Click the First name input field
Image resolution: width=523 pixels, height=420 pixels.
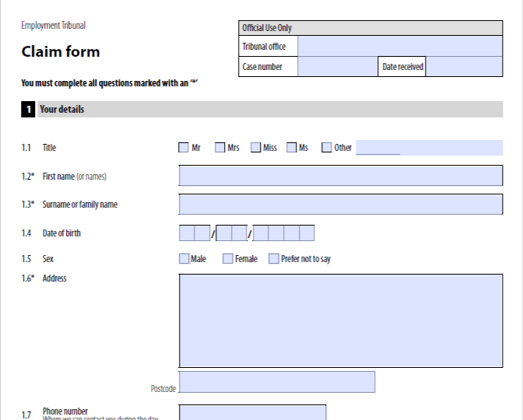[341, 175]
